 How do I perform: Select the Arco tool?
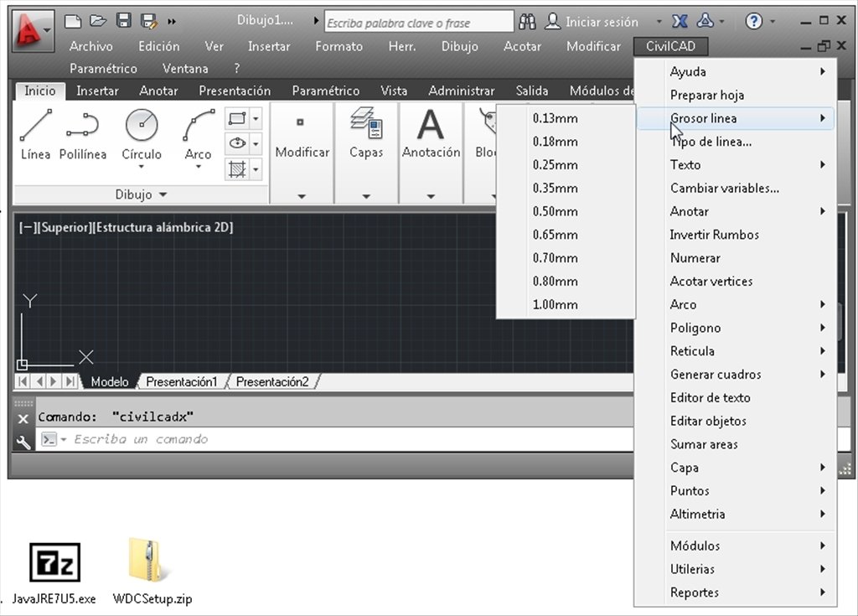[x=198, y=135]
